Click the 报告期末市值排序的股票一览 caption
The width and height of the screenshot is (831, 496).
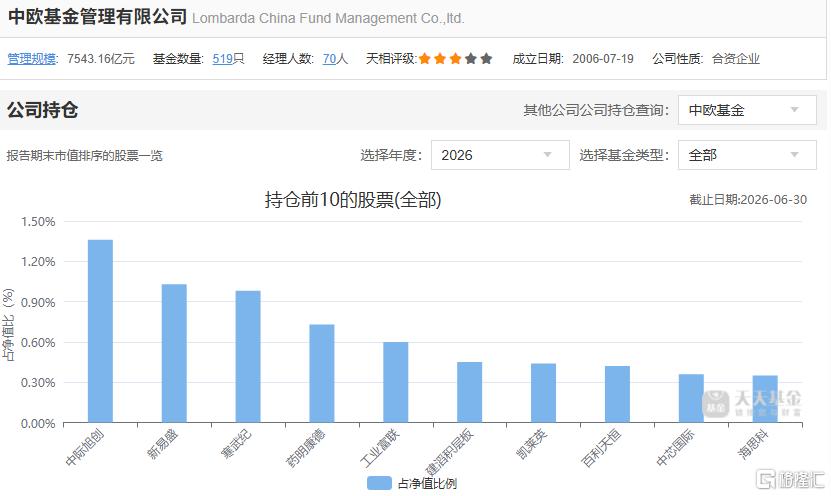pos(84,156)
